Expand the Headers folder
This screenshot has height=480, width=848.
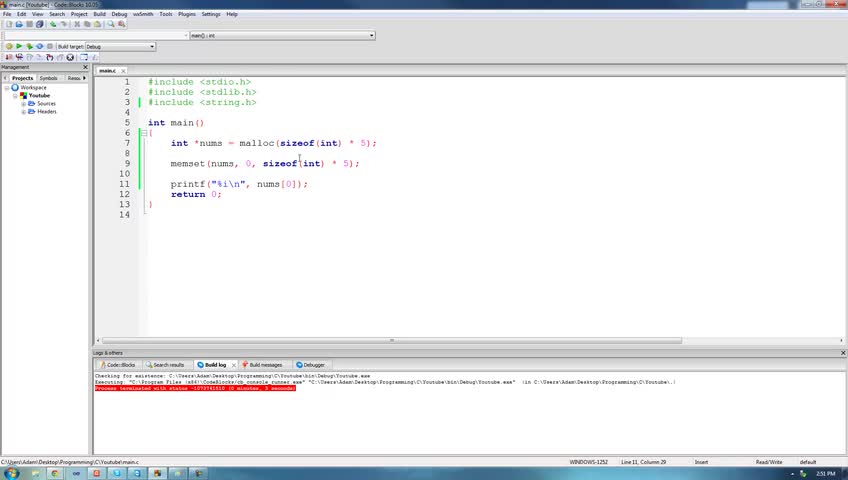23,112
